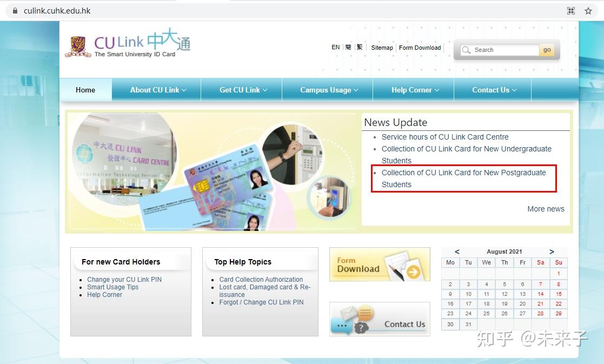604x364 pixels.
Task: Expand the About CU Link menu
Action: point(158,90)
